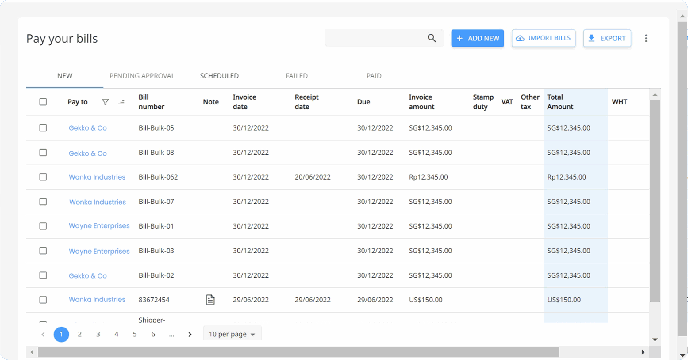
Task: Open Gekko & Co link for Bill-Bulk-02
Action: pos(88,276)
